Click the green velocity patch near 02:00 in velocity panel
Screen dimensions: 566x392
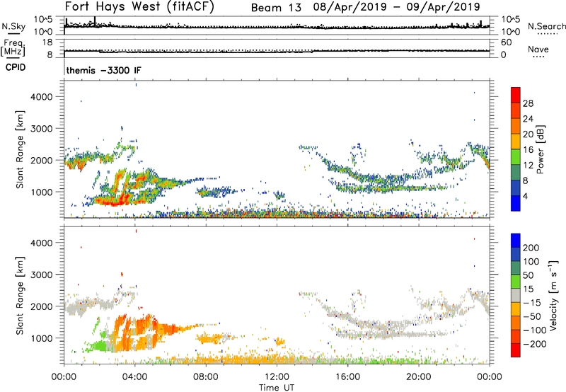98,346
